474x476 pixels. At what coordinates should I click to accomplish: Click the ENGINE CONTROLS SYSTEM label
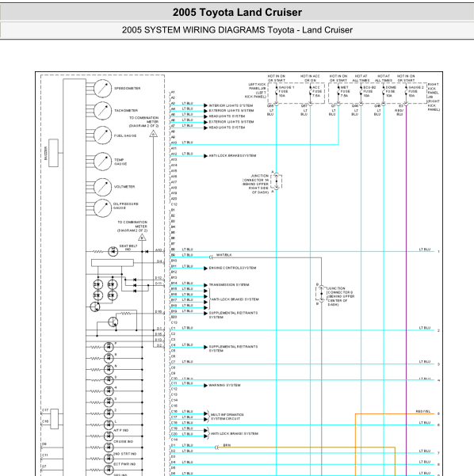pyautogui.click(x=232, y=268)
